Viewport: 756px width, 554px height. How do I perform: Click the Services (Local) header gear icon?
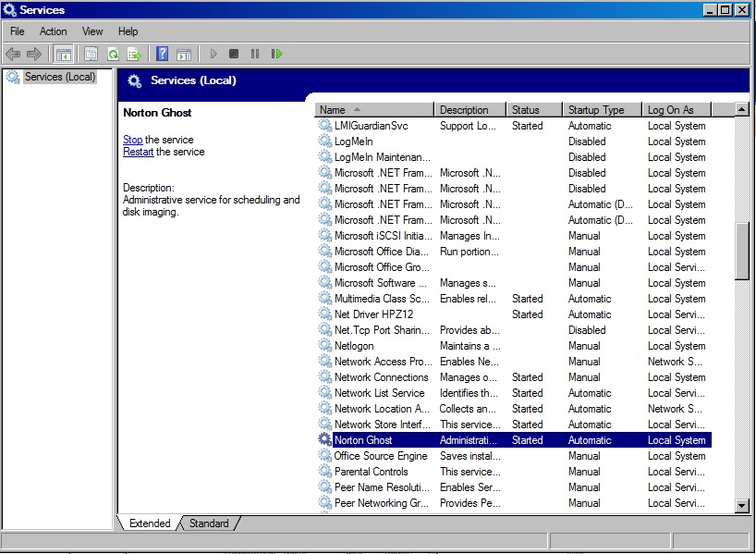(135, 80)
